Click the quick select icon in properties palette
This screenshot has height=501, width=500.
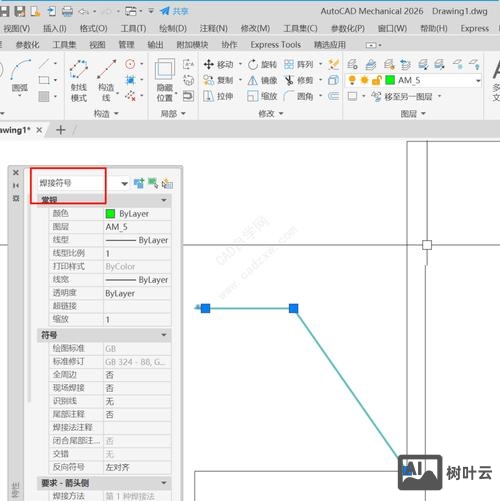(x=167, y=183)
